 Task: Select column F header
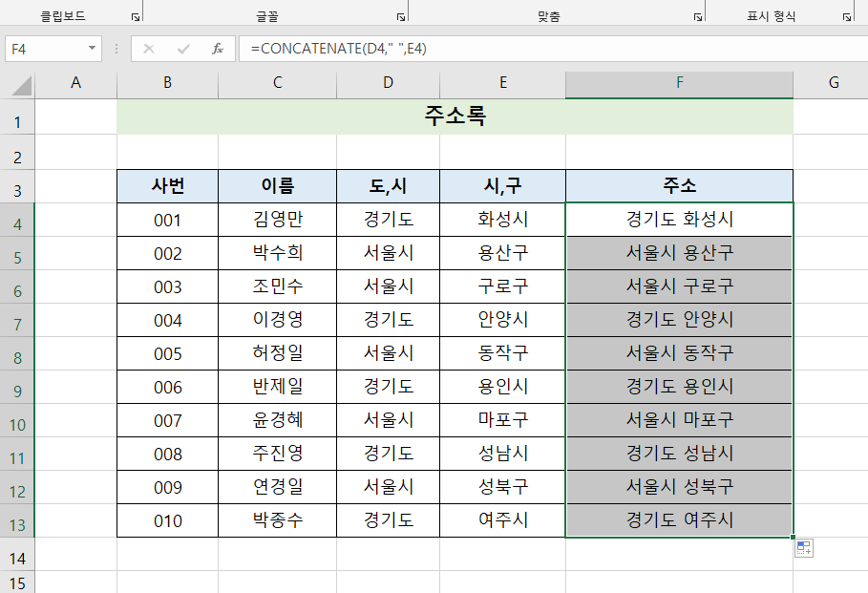point(679,83)
